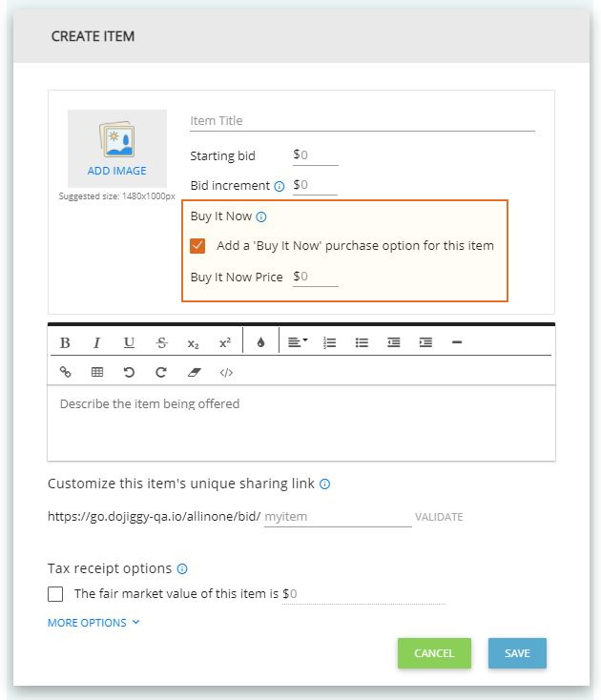601x700 pixels.
Task: Click the Bid increment amount field
Action: tap(315, 185)
